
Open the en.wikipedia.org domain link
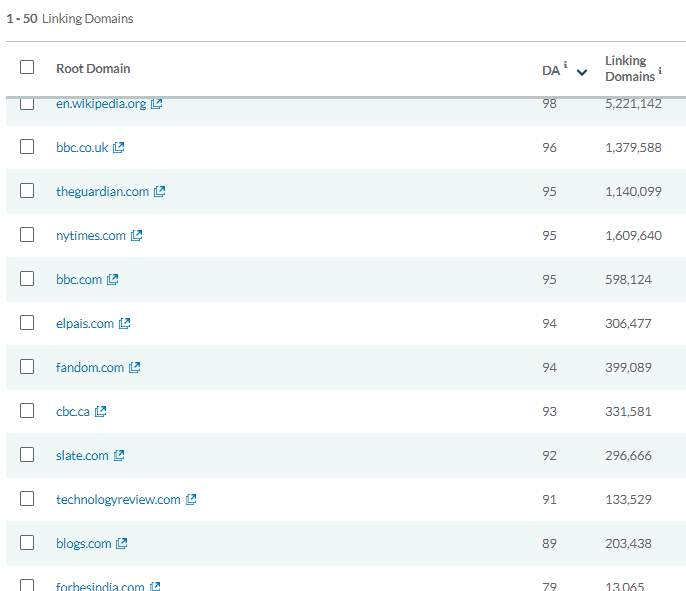point(101,104)
